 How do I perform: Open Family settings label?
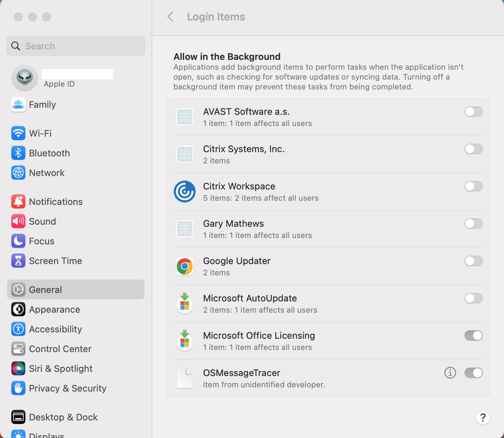click(42, 105)
